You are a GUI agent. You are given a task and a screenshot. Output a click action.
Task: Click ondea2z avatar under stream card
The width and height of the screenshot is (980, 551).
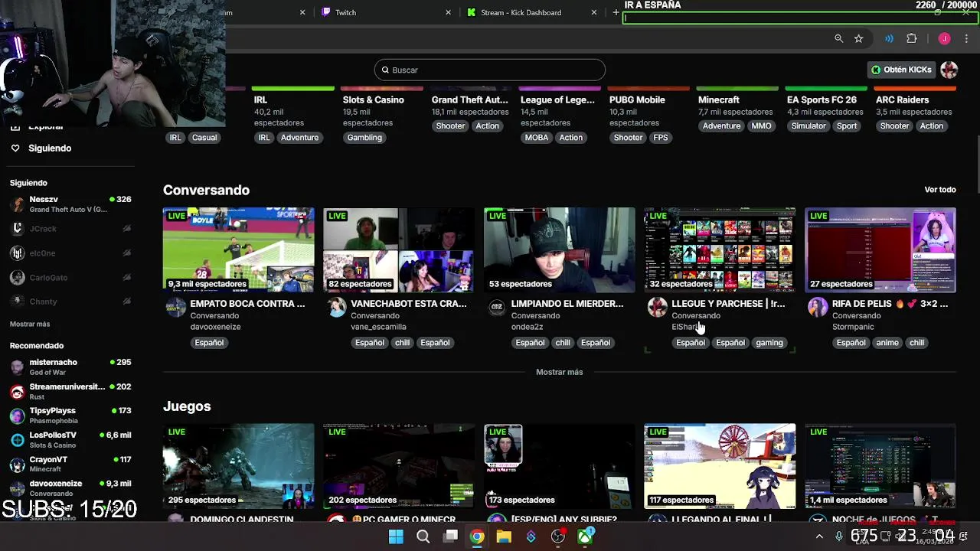(x=498, y=308)
